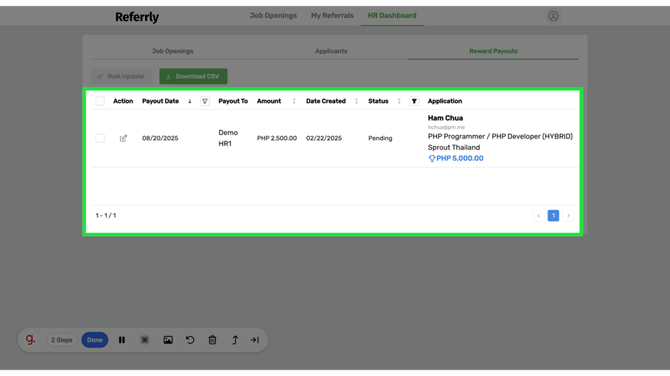
Task: Tick the select-all checkbox in table header
Action: pos(100,101)
